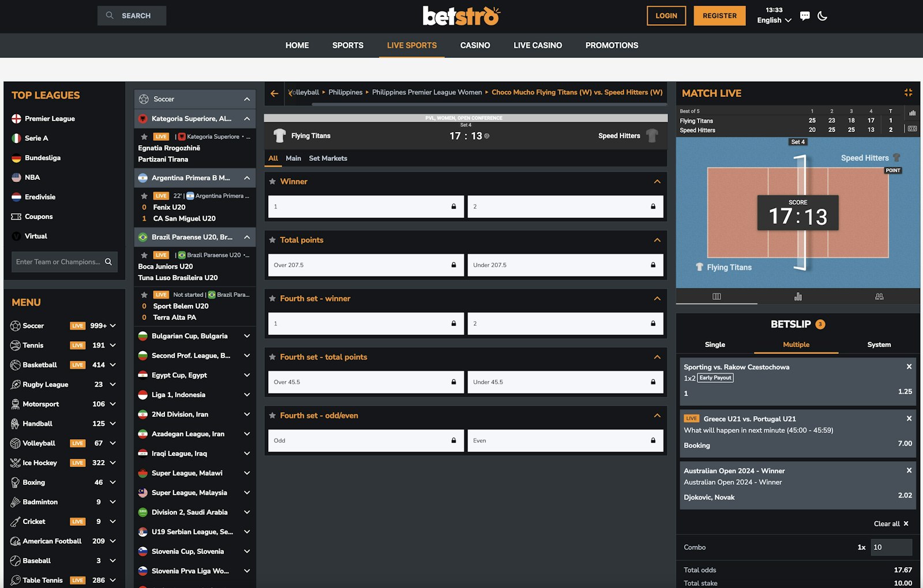
Task: Click search magnifier in team field
Action: pyautogui.click(x=108, y=262)
